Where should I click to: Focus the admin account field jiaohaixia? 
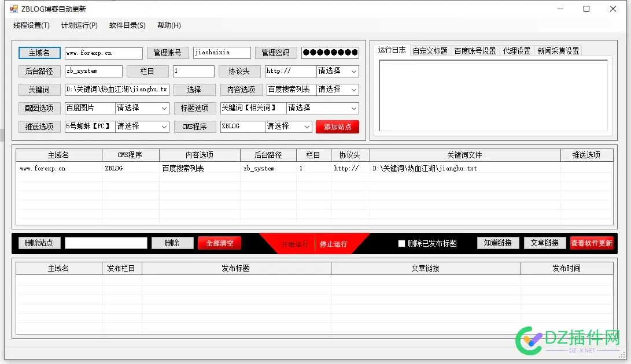pyautogui.click(x=222, y=53)
